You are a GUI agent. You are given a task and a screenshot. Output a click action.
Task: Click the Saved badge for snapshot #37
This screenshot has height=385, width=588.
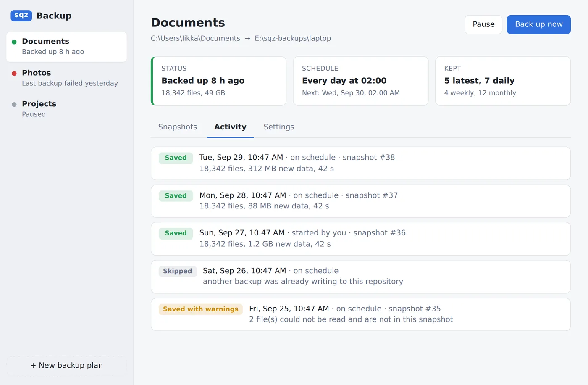click(x=176, y=196)
